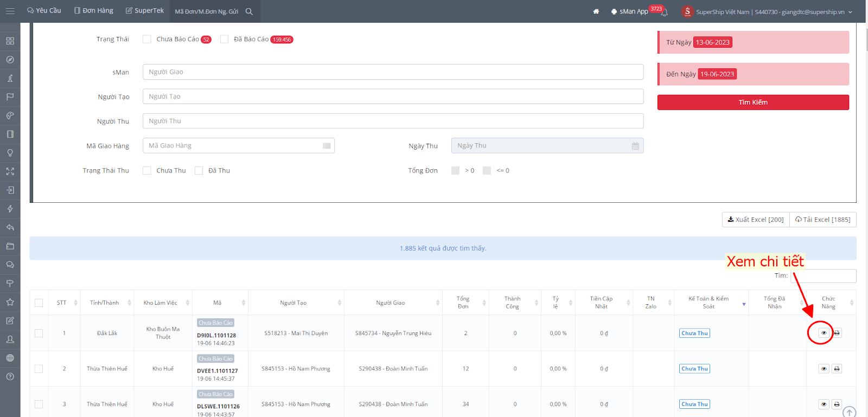Viewport: 868px width, 417px height.
Task: Open the sign-in arrow icon in sidebar
Action: click(10, 190)
